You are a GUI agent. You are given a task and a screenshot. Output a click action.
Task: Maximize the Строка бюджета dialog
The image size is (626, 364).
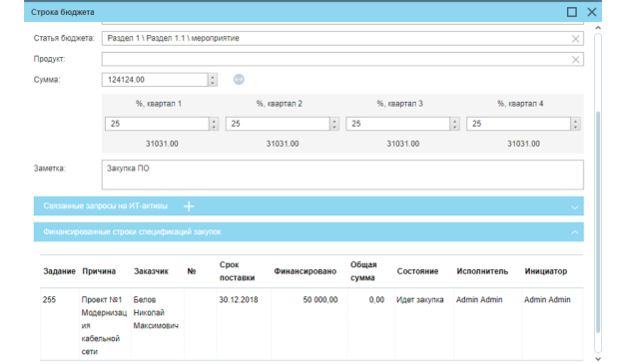(572, 12)
